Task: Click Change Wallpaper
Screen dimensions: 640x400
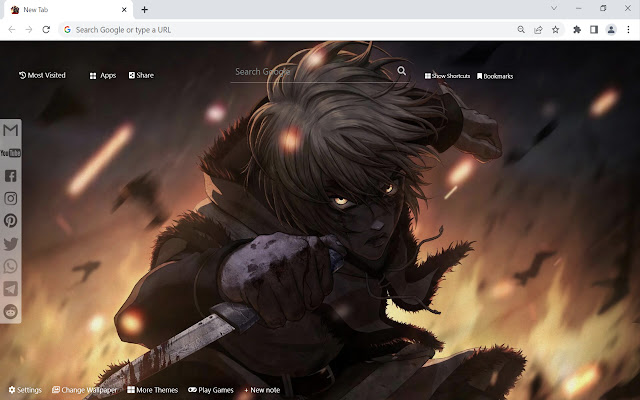Action: tap(84, 390)
